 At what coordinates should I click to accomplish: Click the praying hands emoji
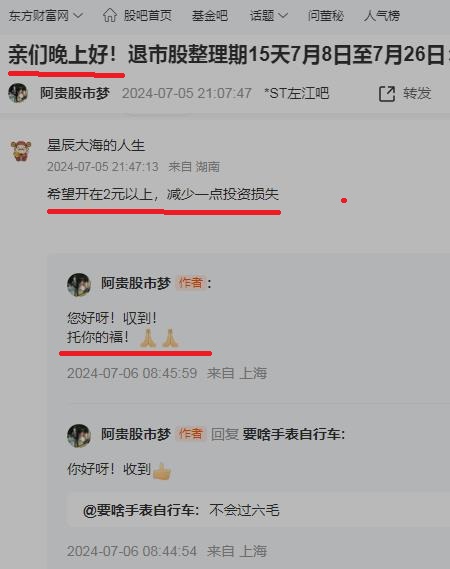[x=159, y=338]
